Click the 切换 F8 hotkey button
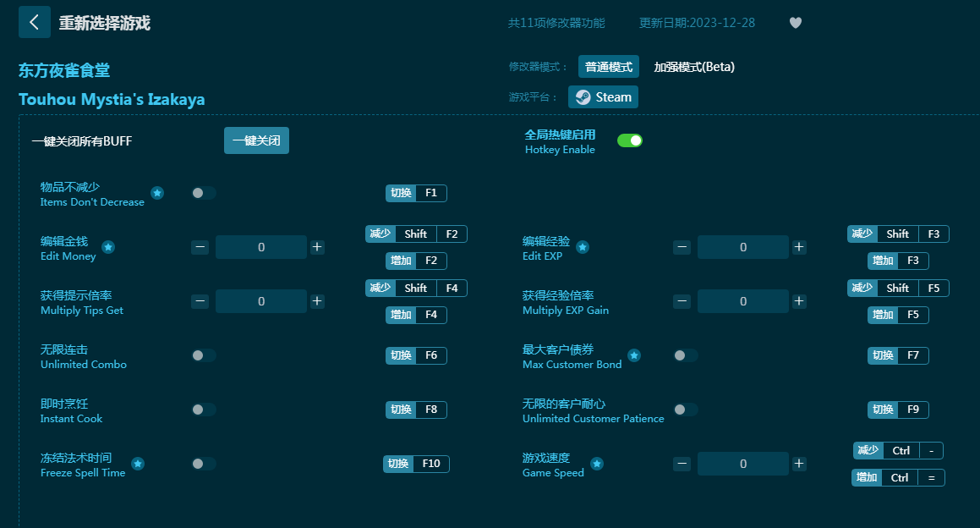980x528 pixels. [x=416, y=410]
